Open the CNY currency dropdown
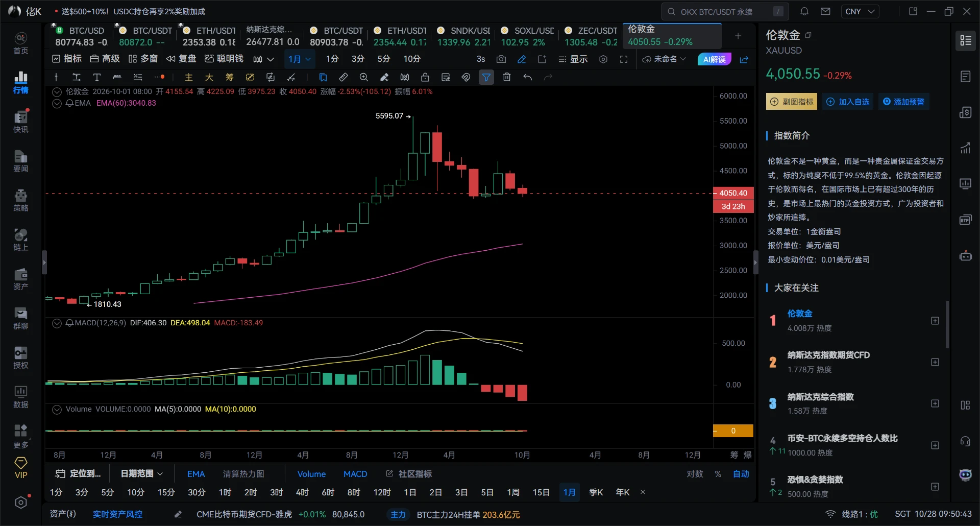 (860, 11)
